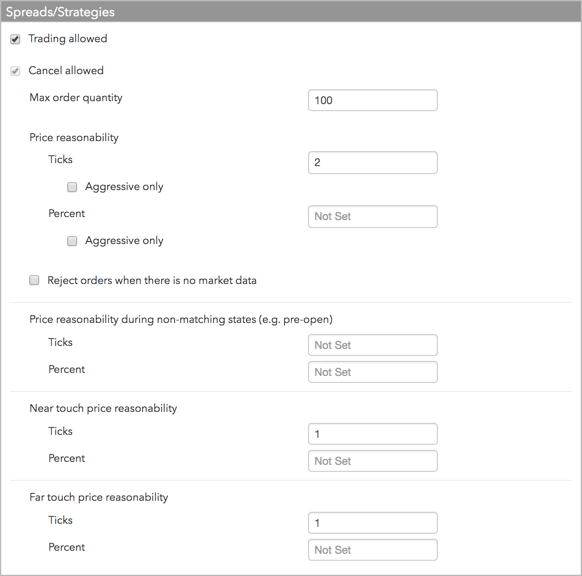Viewport: 582px width, 576px height.
Task: Click the Price reasonability Ticks field showing 2
Action: click(373, 163)
